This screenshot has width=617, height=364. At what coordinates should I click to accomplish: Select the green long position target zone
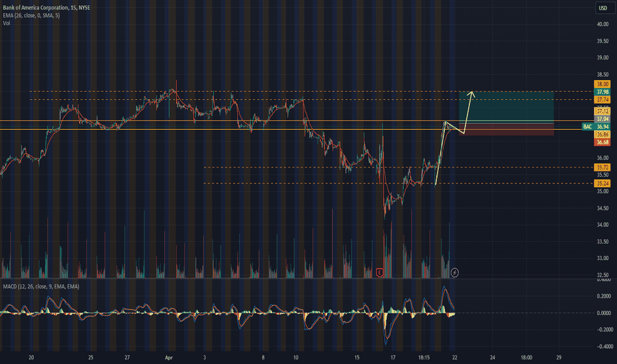click(506, 107)
